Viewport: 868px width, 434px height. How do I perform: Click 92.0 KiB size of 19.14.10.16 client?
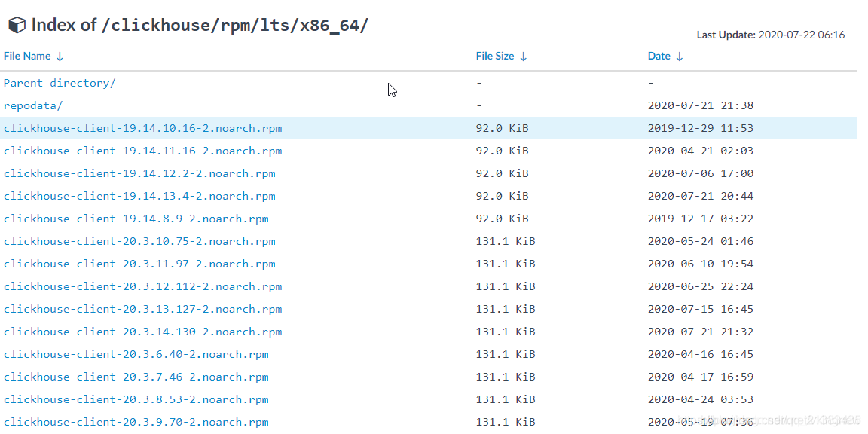(x=502, y=128)
